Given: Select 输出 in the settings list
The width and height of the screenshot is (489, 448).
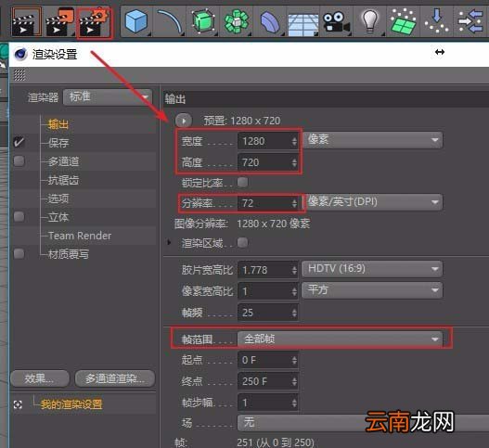Looking at the screenshot, I should pyautogui.click(x=58, y=124).
